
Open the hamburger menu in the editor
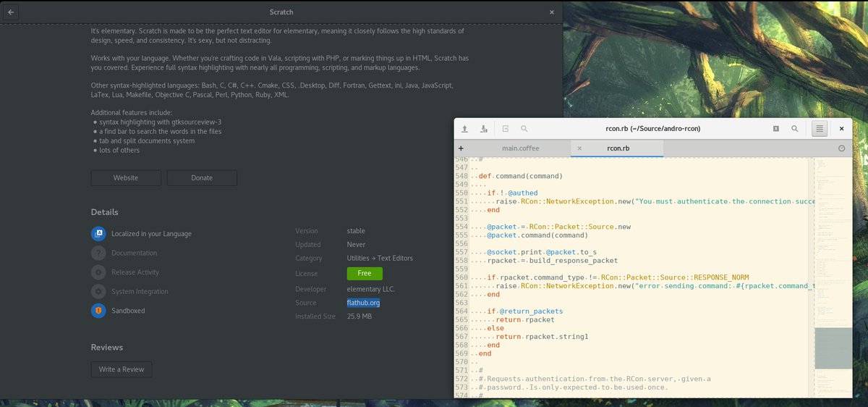(x=819, y=128)
